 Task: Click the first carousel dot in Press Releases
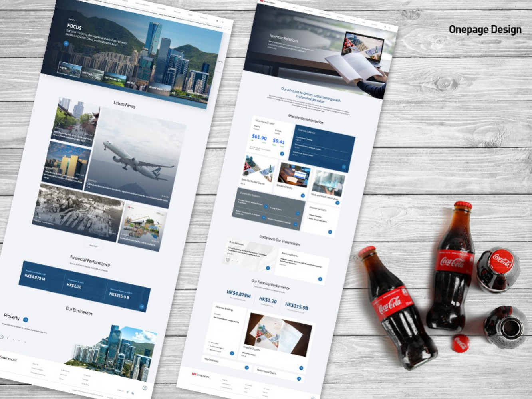[228, 260]
